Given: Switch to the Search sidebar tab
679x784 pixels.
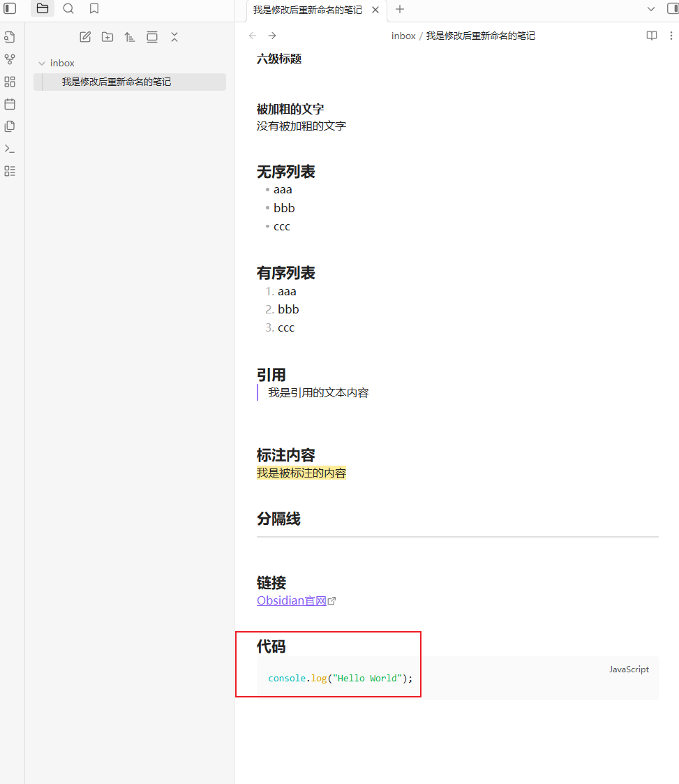Looking at the screenshot, I should 68,9.
